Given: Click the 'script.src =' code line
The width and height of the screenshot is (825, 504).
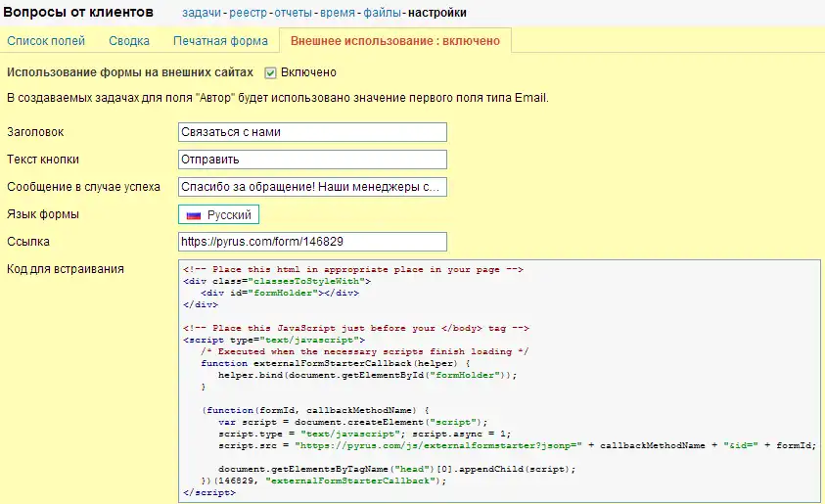Looking at the screenshot, I should 517,445.
